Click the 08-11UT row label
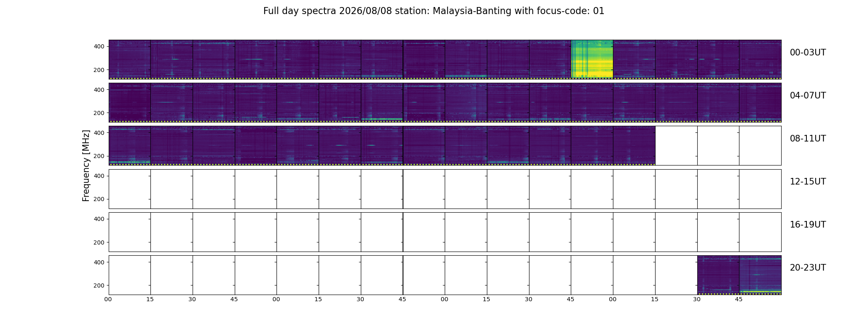This screenshot has width=868, height=331. click(x=808, y=139)
